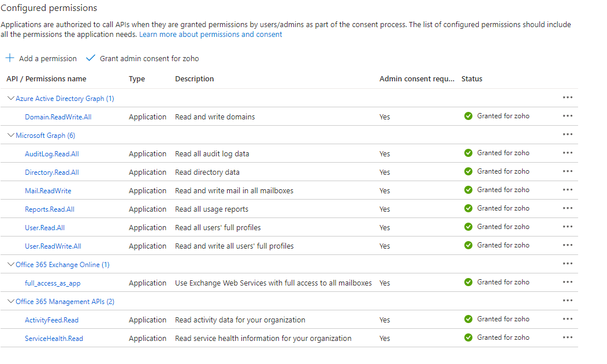Screen dimensions: 607x364
Task: Open the ellipsis menu for the Reports.Read.All row
Action: [567, 208]
